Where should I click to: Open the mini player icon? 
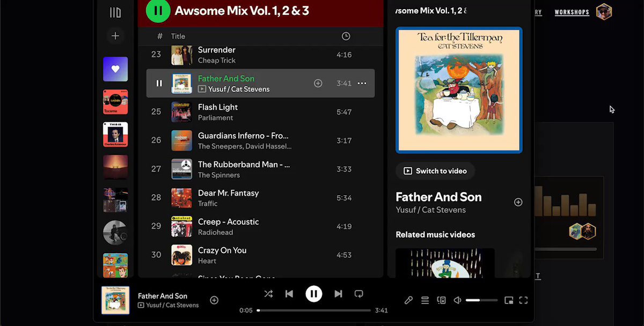coord(509,300)
